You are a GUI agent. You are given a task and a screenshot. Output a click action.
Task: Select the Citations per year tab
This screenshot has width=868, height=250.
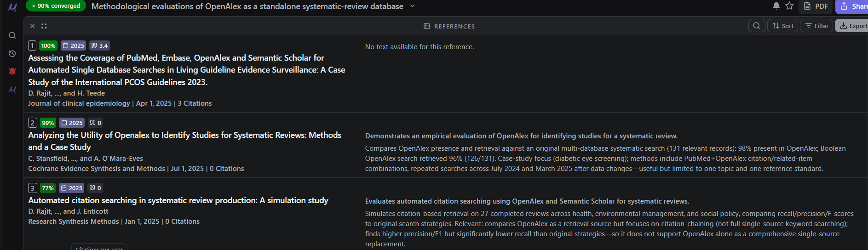[99, 248]
